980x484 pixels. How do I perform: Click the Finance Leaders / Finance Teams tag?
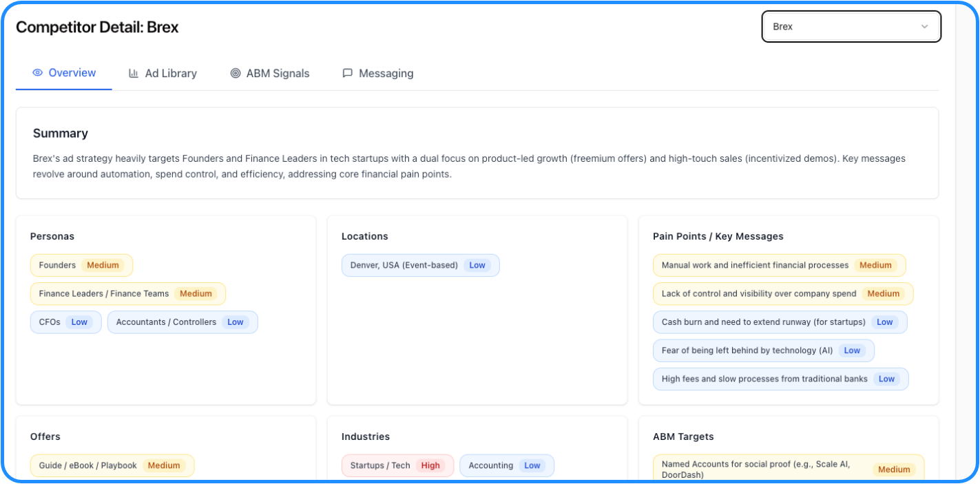(x=127, y=294)
